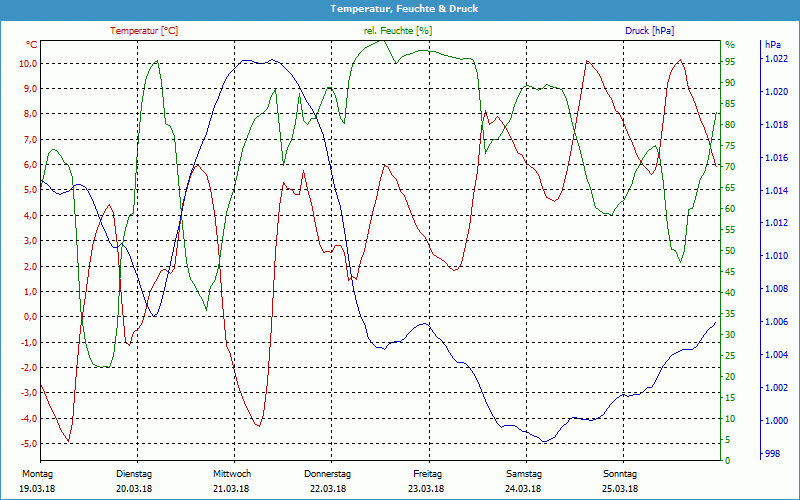Click the date '25.03.18'
The image size is (800, 500).
coord(620,489)
